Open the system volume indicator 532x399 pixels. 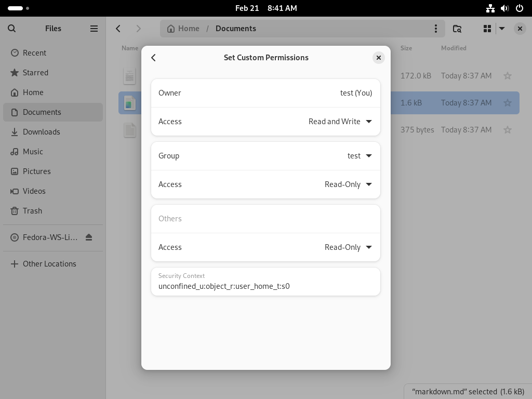pyautogui.click(x=504, y=8)
